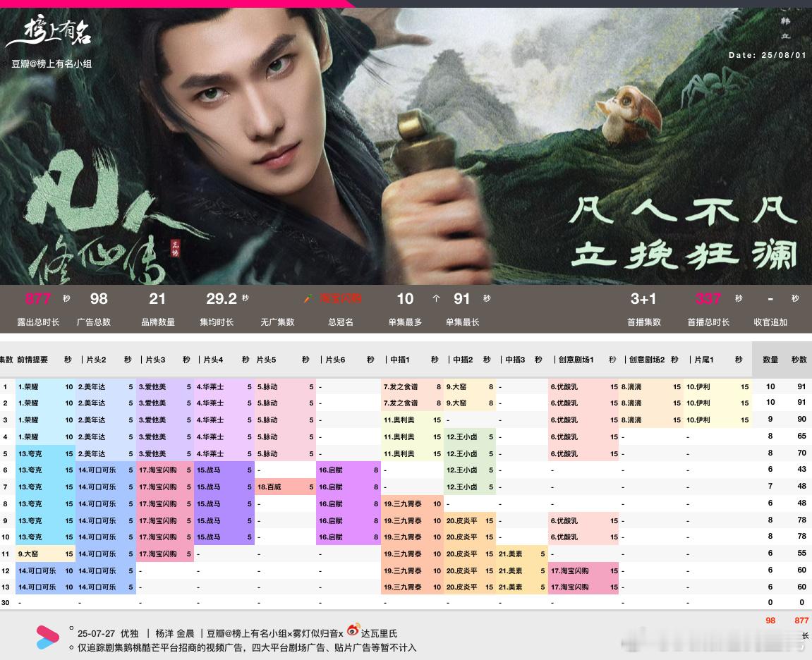This screenshot has height=660, width=812.
Task: Click the 中插3 column header
Action: tap(515, 359)
